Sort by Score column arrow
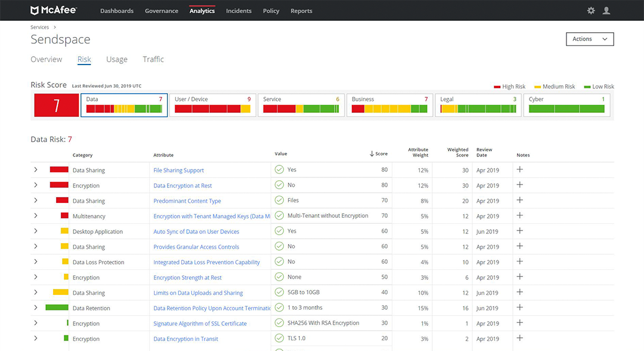Viewport: 644px width, 351px height. [x=371, y=154]
